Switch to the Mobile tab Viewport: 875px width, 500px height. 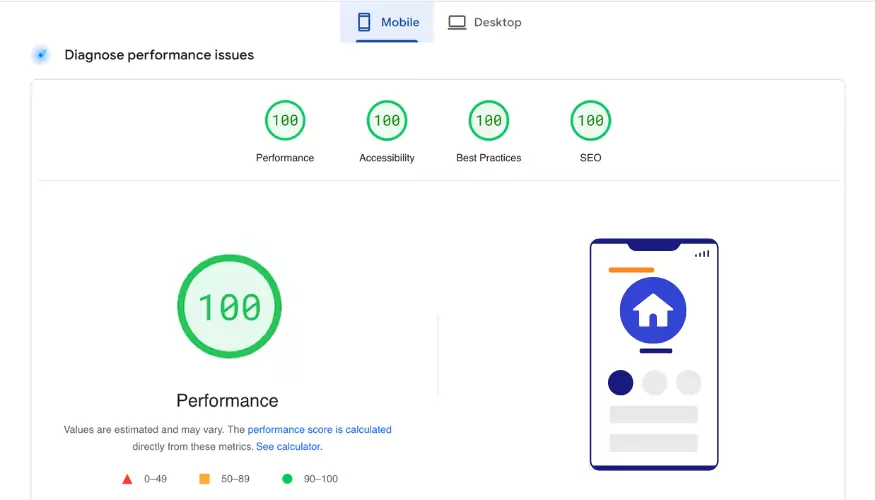click(387, 22)
